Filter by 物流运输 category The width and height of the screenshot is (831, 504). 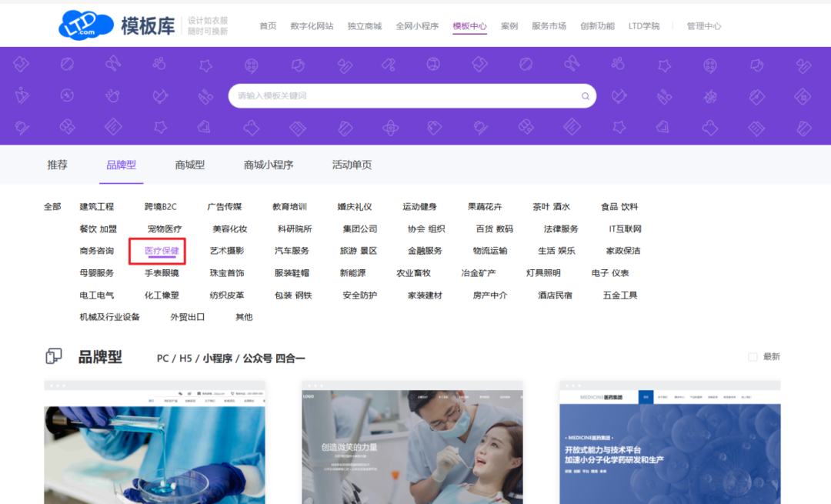489,251
